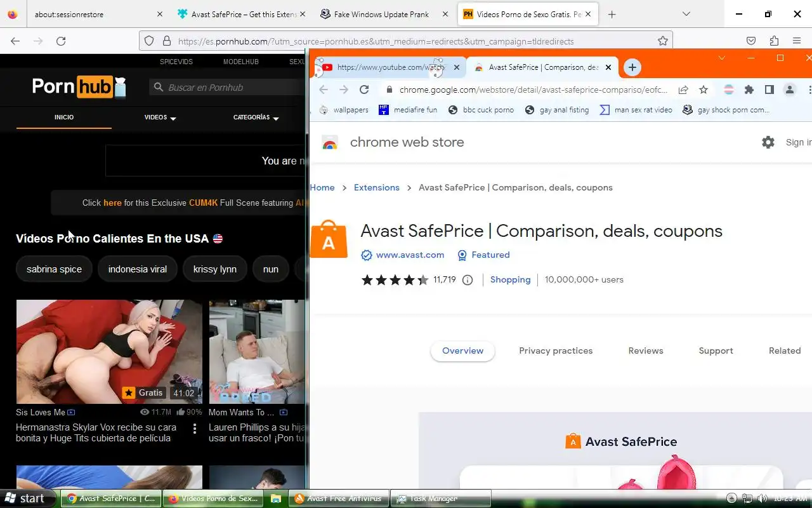This screenshot has width=812, height=508.
Task: Open the mediafire fun bookmark
Action: [408, 110]
